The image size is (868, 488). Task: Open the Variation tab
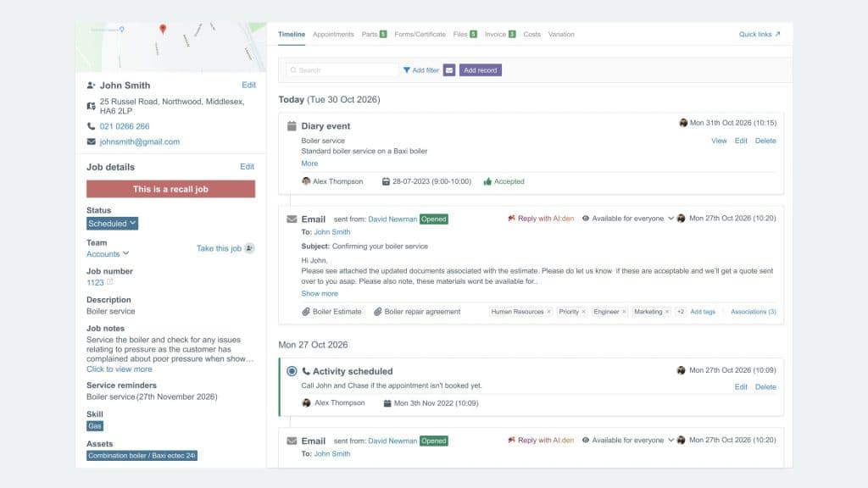tap(561, 34)
